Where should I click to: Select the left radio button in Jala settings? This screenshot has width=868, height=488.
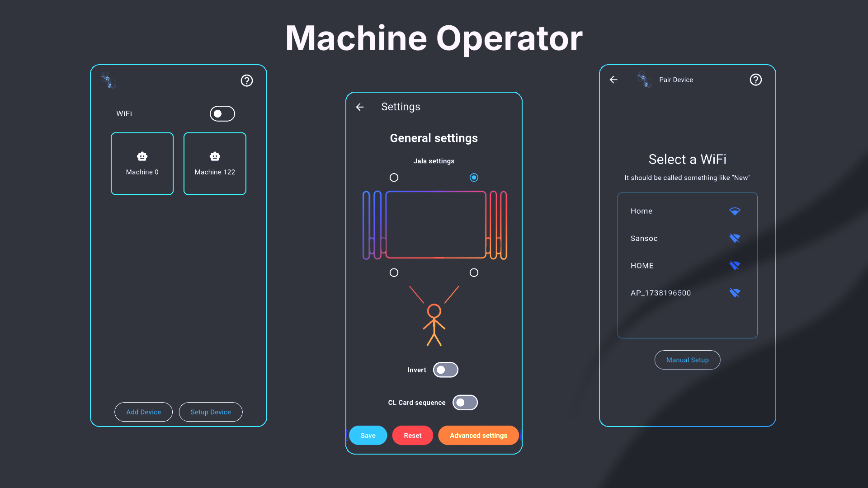click(393, 178)
